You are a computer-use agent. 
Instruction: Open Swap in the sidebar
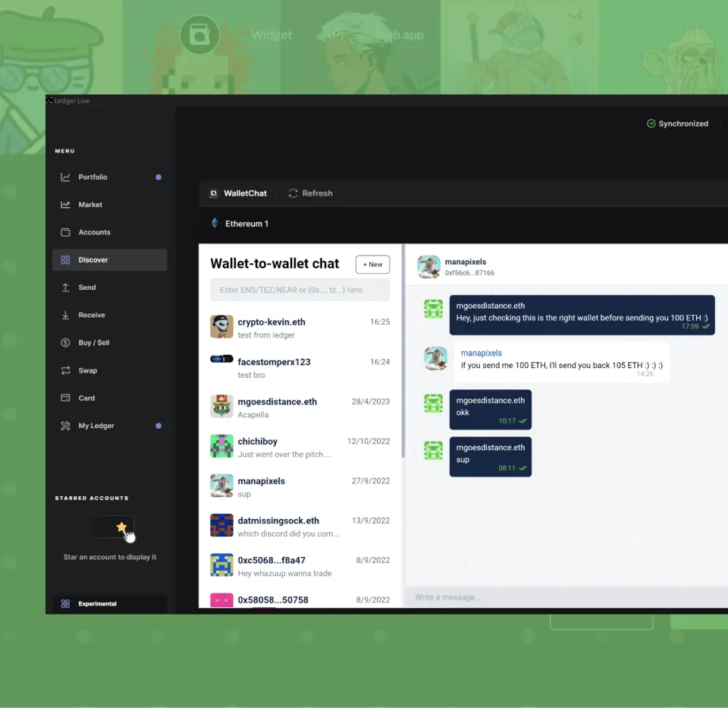click(109, 370)
